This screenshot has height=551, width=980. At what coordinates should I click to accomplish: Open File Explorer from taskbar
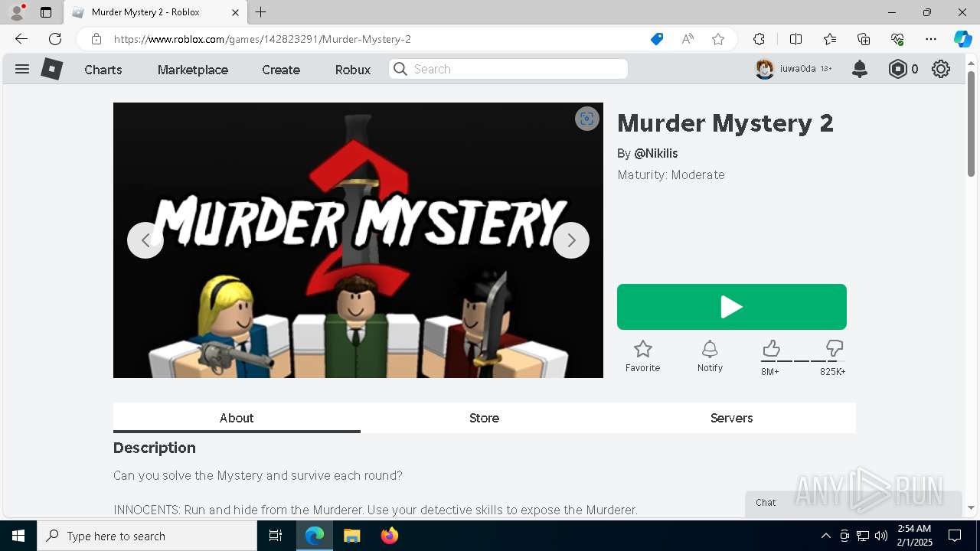(x=351, y=536)
